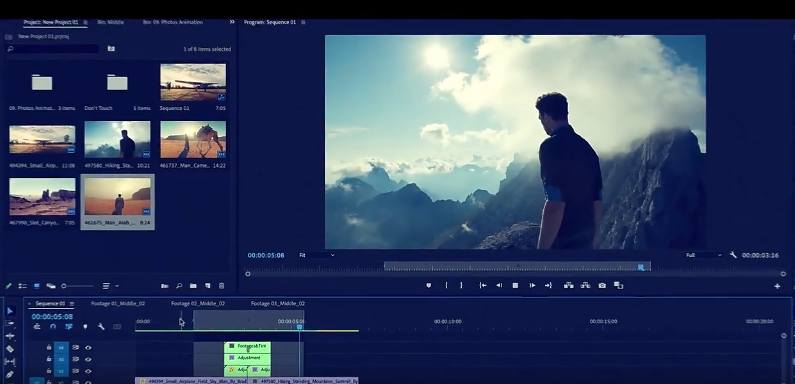Click the Add Marker icon in Program monitor

(x=428, y=286)
